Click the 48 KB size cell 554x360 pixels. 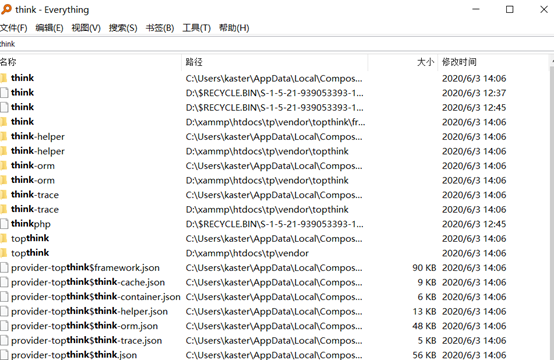[424, 326]
